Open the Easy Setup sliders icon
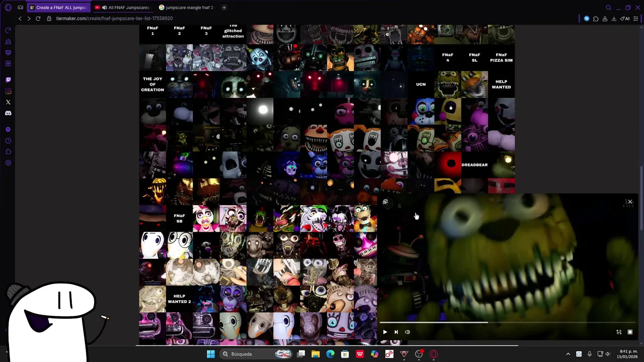This screenshot has width=644, height=362. click(x=636, y=19)
